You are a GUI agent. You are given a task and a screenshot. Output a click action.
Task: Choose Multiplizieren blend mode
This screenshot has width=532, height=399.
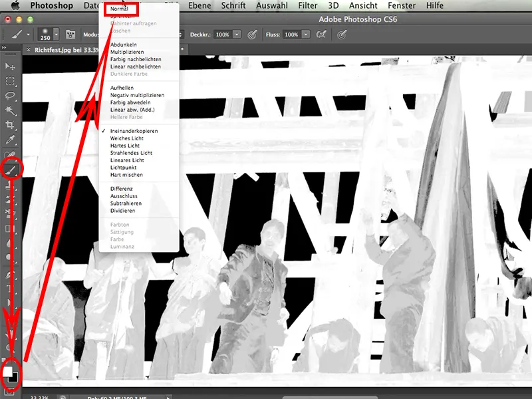pyautogui.click(x=127, y=52)
